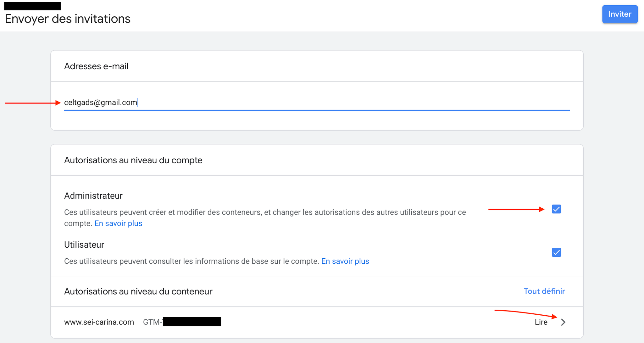The image size is (644, 343).
Task: Expand container permissions via chevron arrow
Action: (x=563, y=322)
